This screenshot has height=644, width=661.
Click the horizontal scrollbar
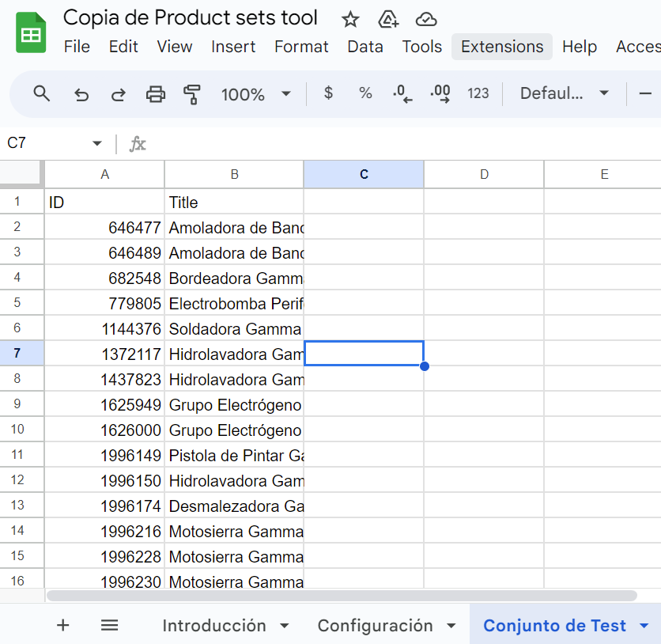[342, 596]
